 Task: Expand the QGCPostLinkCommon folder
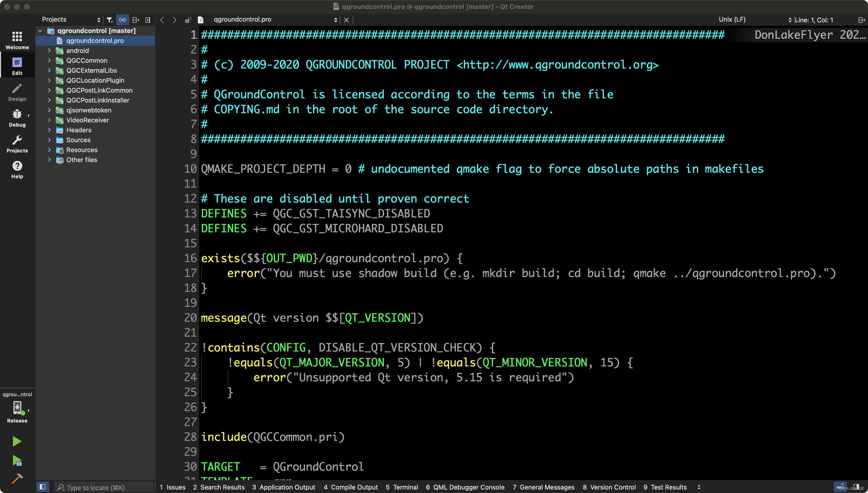pos(49,90)
